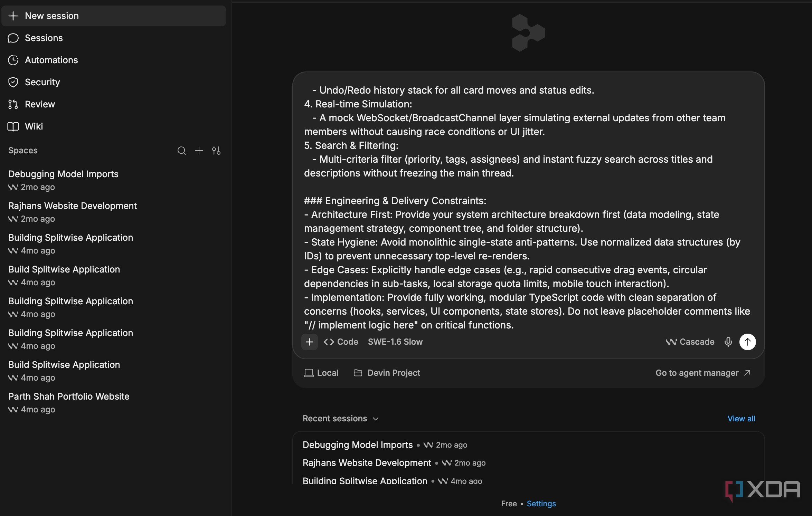This screenshot has height=516, width=812.
Task: Click the Wiki book icon
Action: tap(13, 126)
